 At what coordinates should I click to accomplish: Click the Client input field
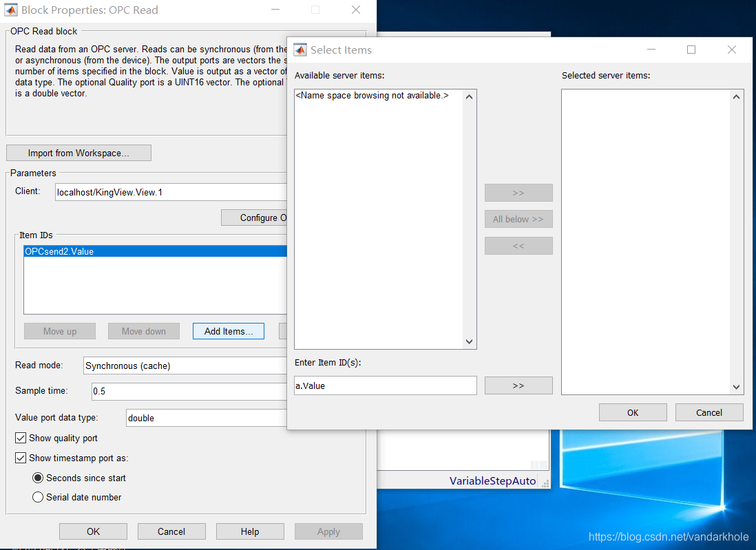[x=171, y=192]
